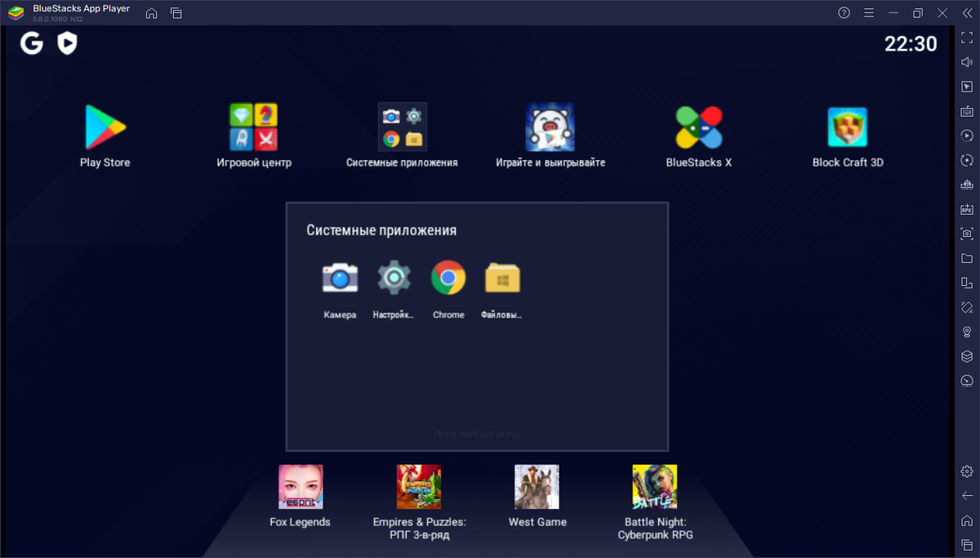Open BlueStacks settings gear in sidebar
This screenshot has width=980, height=558.
tap(967, 471)
